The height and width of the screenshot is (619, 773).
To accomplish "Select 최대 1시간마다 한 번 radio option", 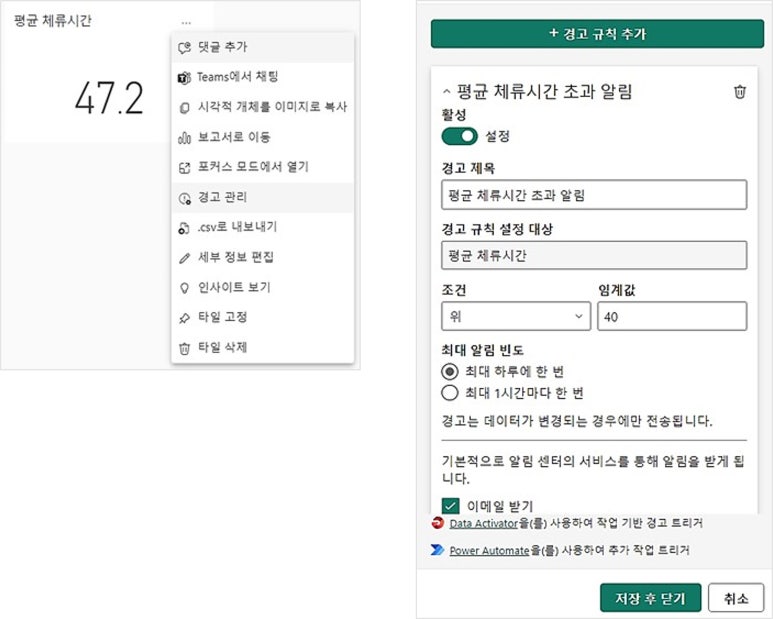I will 449,392.
